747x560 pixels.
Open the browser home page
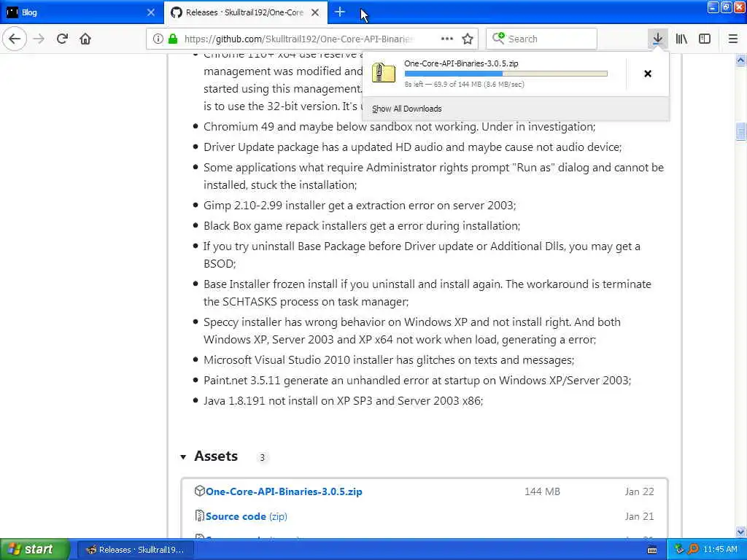[x=85, y=39]
